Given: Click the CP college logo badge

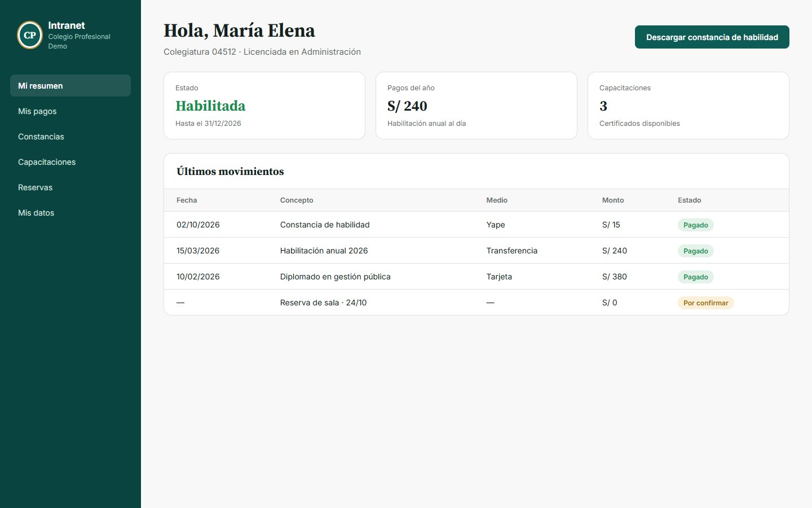Looking at the screenshot, I should click(30, 35).
